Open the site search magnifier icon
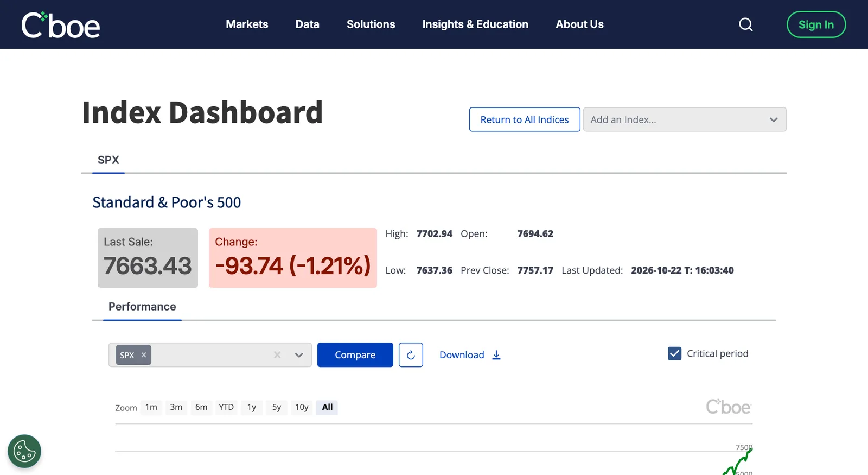This screenshot has width=868, height=475. [746, 24]
